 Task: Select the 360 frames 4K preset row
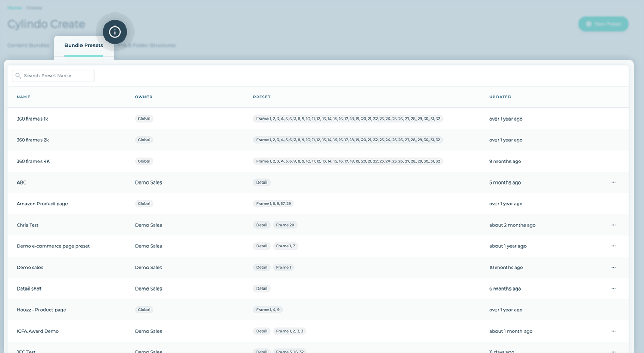33,161
